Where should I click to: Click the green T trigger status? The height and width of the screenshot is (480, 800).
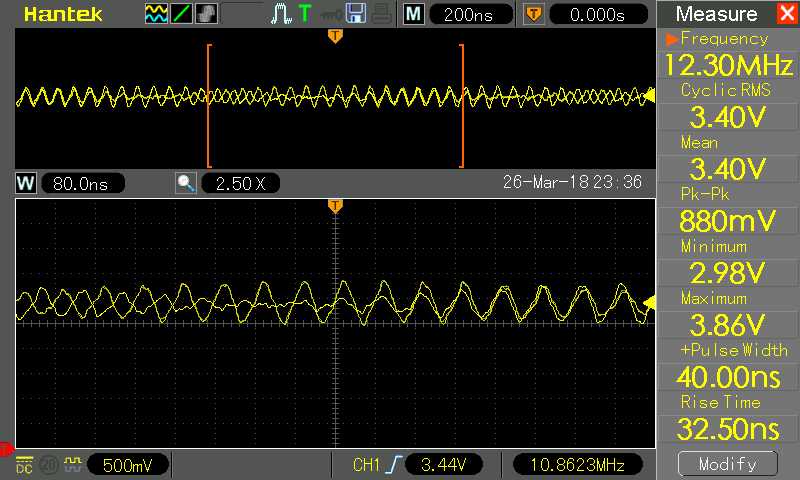[x=305, y=13]
